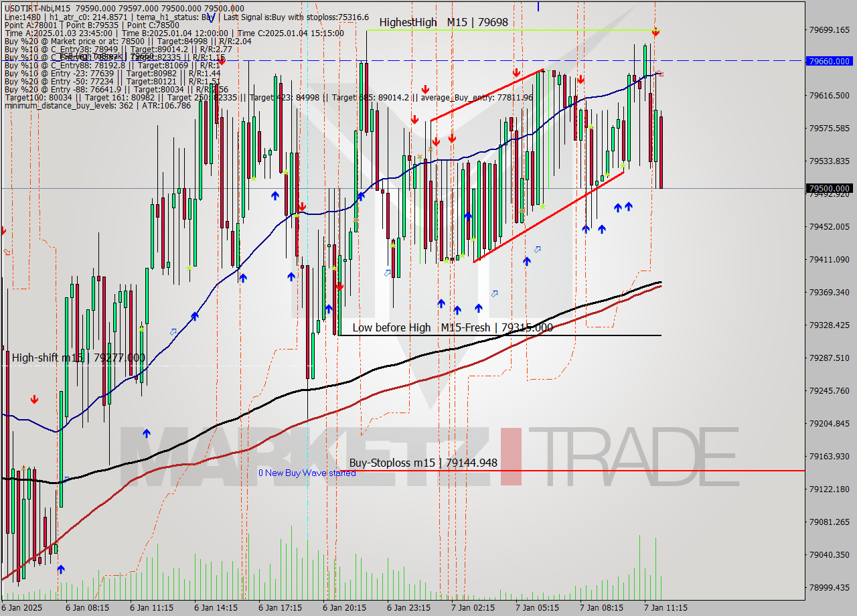
Task: Click the 78999.435 price axis label
Action: pyautogui.click(x=830, y=588)
